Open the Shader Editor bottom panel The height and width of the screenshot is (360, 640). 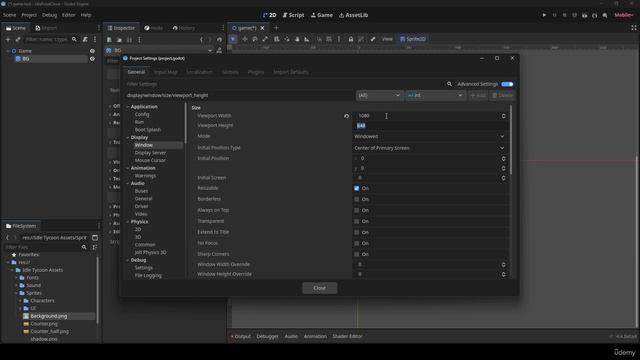(347, 336)
